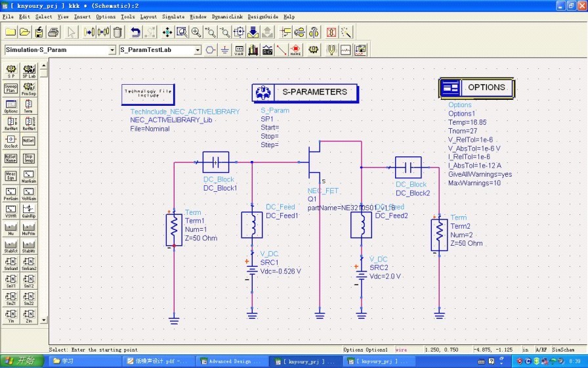Viewport: 588px width, 368px height.
Task: Select the GainRip palette component
Action: [x=29, y=211]
